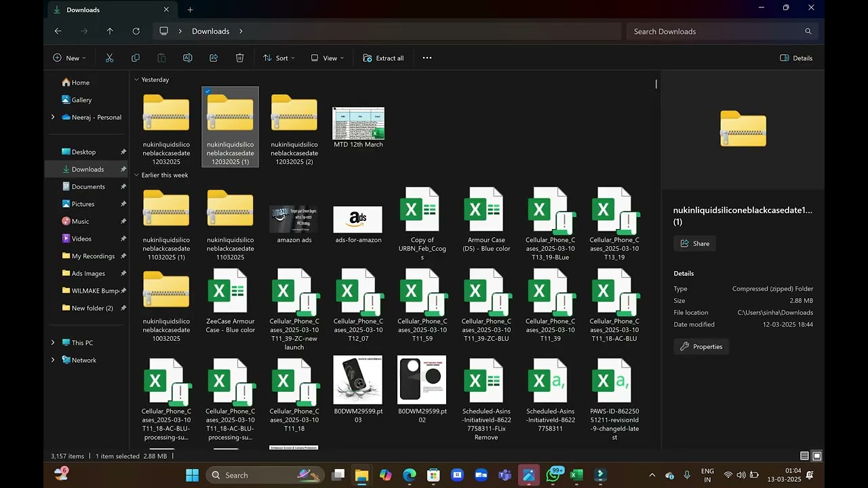Show hidden system tray icons chevron
This screenshot has width=868, height=488.
(x=652, y=475)
